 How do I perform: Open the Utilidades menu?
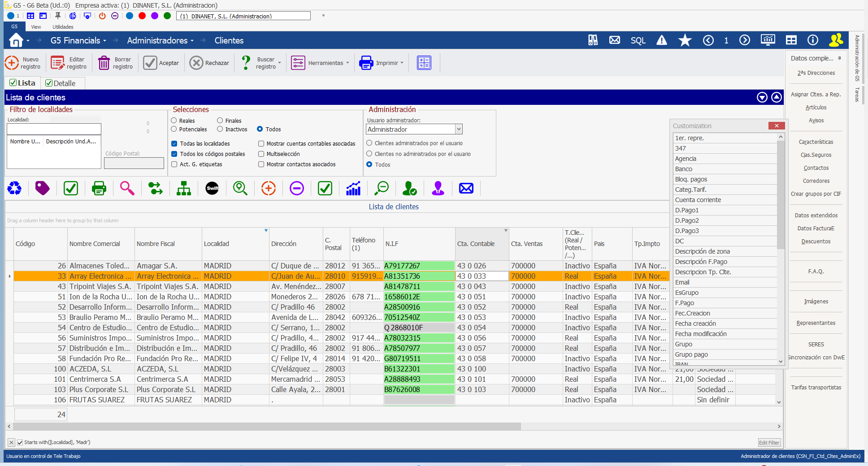[x=63, y=27]
